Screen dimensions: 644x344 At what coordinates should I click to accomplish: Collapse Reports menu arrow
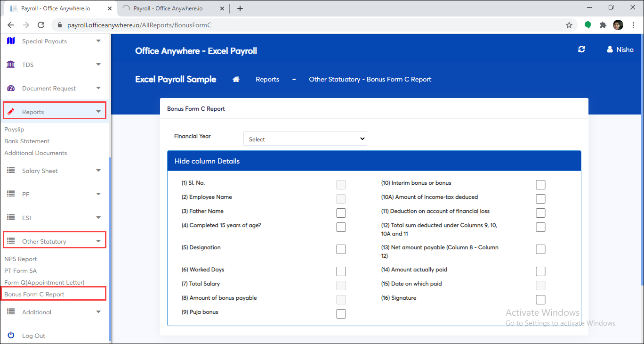[98, 112]
